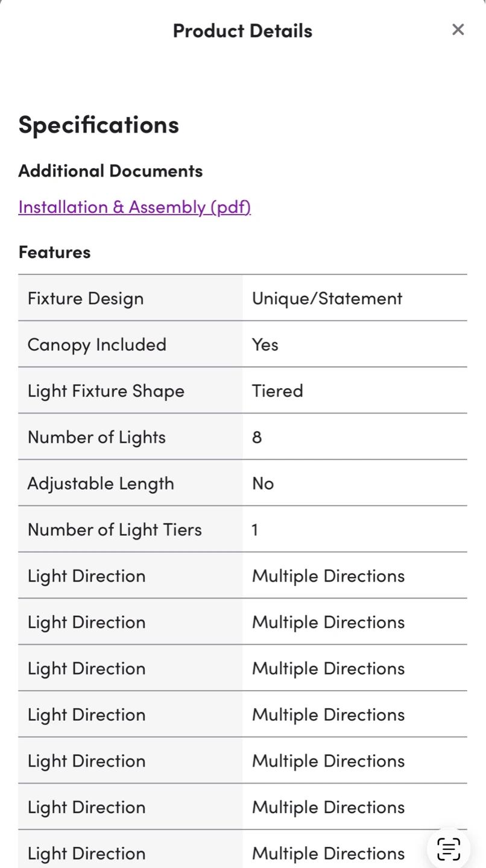Click the Specifications heading
The image size is (486, 868).
click(99, 124)
